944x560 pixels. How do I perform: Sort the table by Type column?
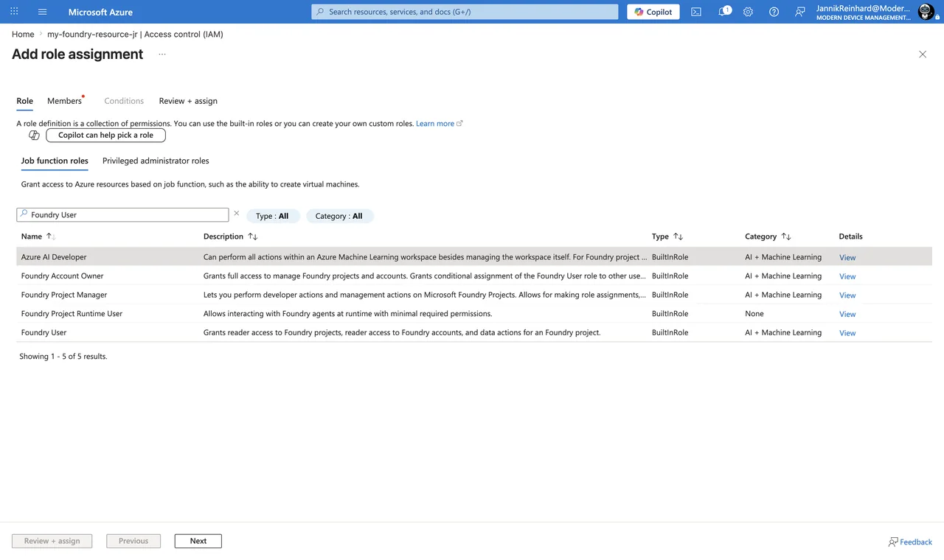(667, 237)
